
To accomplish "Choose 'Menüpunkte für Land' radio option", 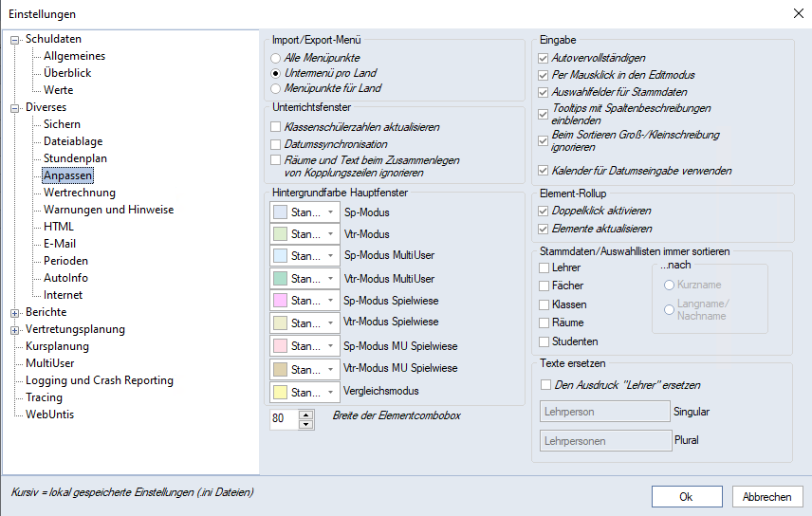I will point(276,88).
